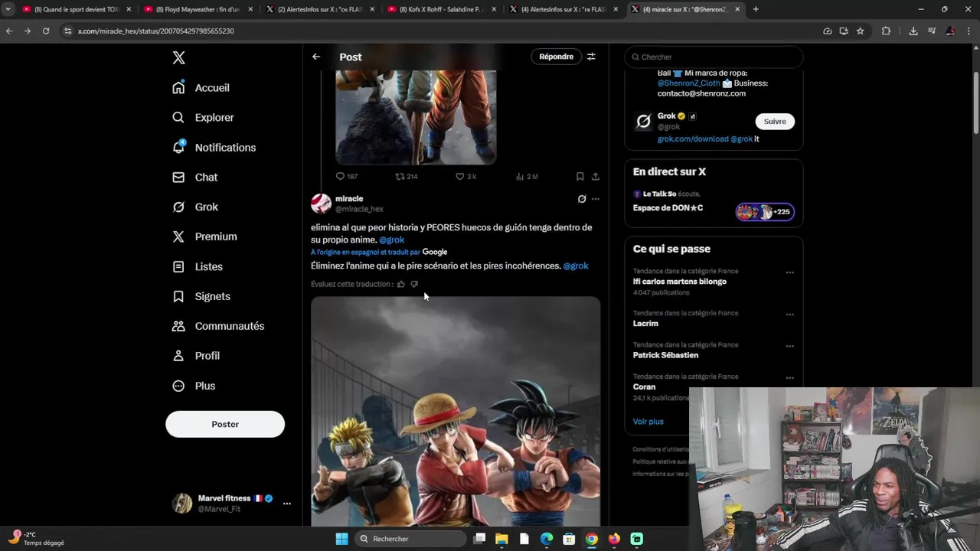Open the reply sorting filter icon

coord(591,57)
